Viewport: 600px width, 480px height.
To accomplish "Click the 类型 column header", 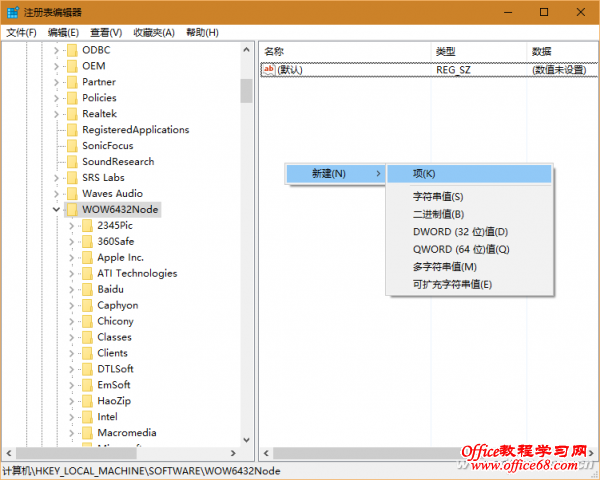I will pyautogui.click(x=479, y=51).
